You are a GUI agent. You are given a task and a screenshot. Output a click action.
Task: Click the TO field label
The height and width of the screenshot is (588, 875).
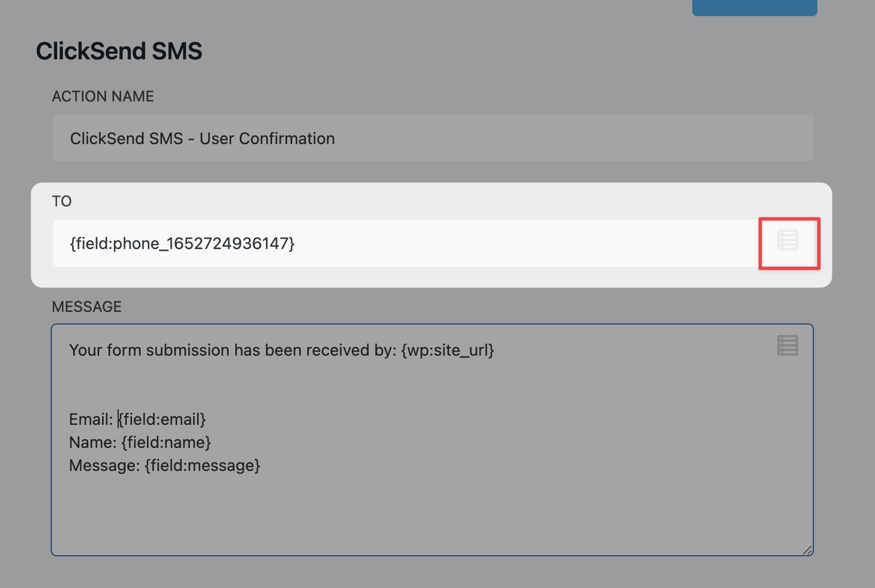point(62,201)
